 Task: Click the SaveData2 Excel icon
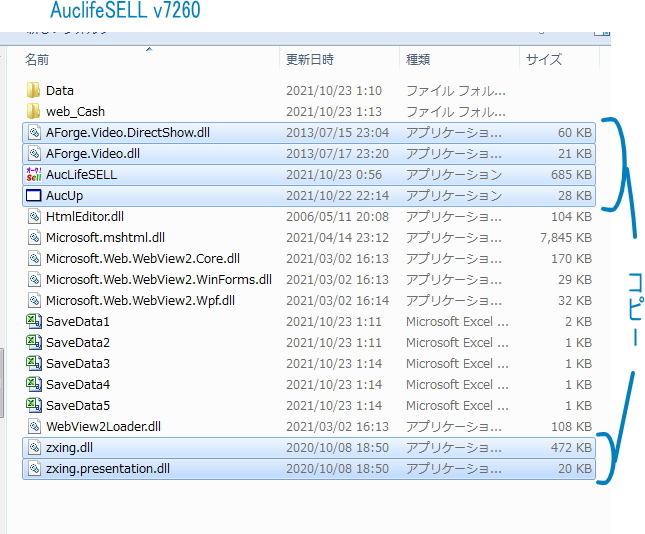pos(34,342)
